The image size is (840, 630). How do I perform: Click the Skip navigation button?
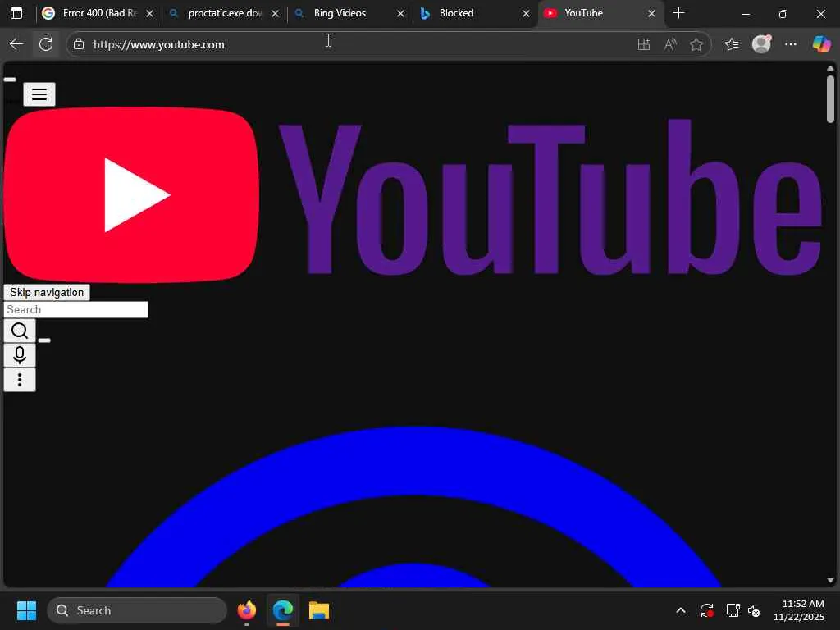[x=47, y=293]
